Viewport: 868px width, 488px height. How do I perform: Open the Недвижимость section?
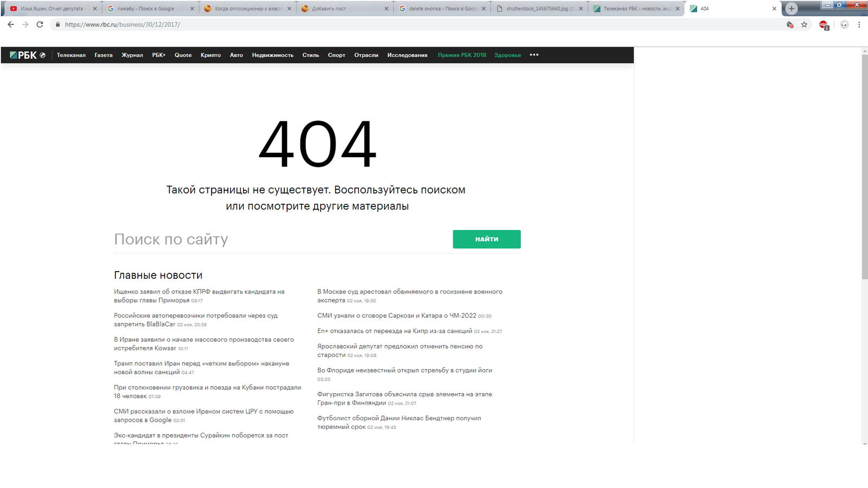[x=273, y=55]
